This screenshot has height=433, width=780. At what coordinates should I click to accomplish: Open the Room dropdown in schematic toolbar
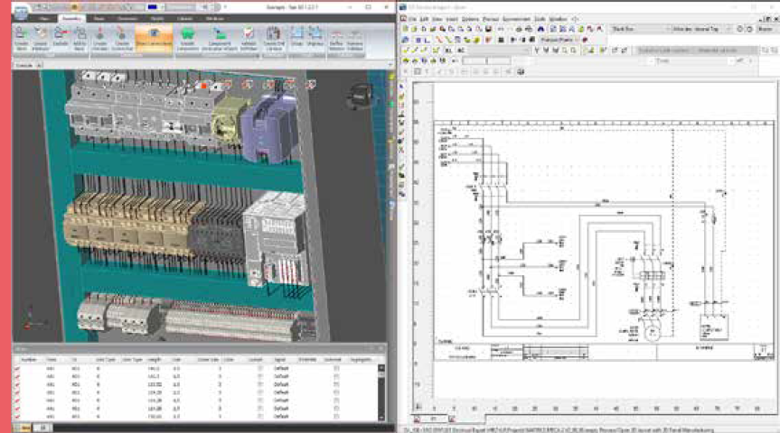pos(767,29)
